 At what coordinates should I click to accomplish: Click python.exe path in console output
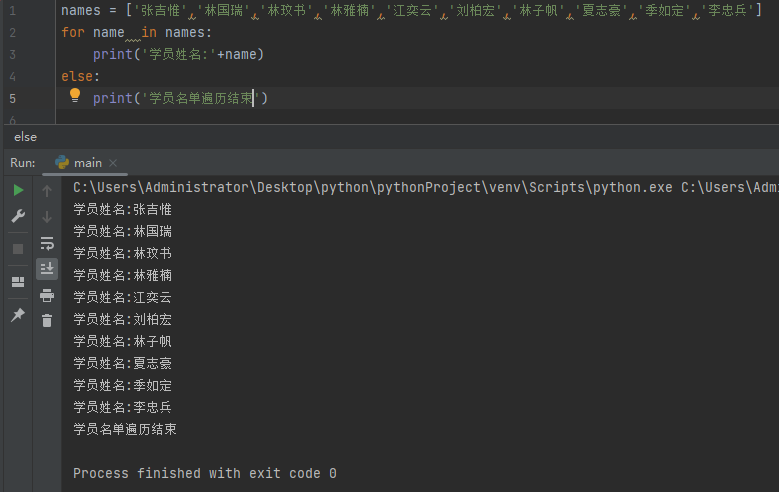tap(373, 187)
